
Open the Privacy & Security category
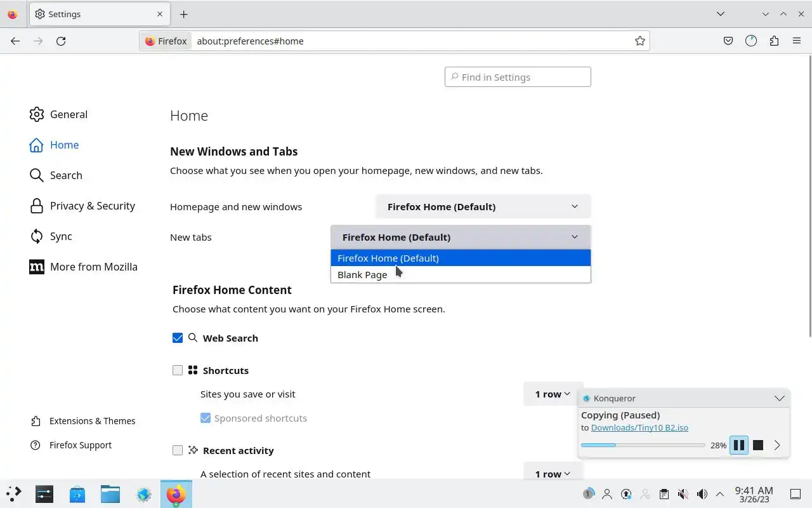[82, 206]
